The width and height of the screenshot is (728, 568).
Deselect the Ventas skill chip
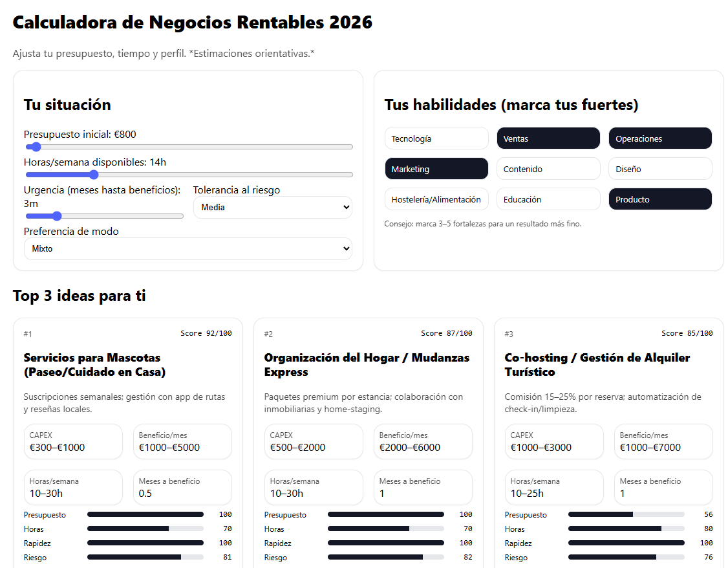(x=548, y=138)
